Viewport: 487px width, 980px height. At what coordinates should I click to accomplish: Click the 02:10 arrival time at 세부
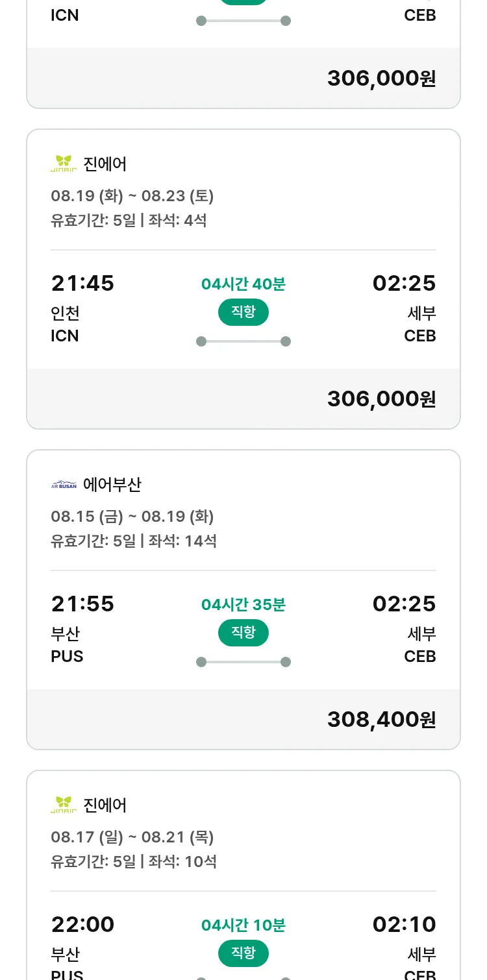tap(404, 924)
